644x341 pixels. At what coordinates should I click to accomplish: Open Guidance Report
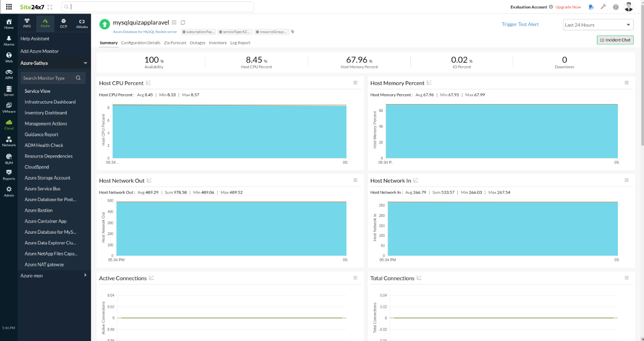[x=42, y=134]
